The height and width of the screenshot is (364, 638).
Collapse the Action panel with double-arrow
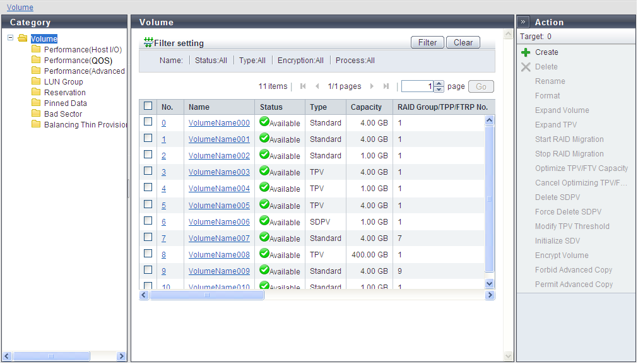(x=523, y=22)
